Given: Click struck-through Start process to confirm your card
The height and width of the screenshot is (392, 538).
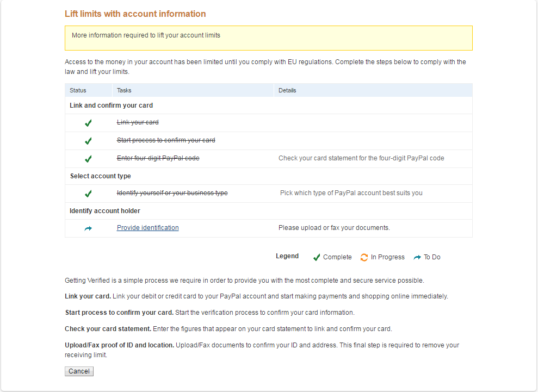Looking at the screenshot, I should (x=166, y=140).
